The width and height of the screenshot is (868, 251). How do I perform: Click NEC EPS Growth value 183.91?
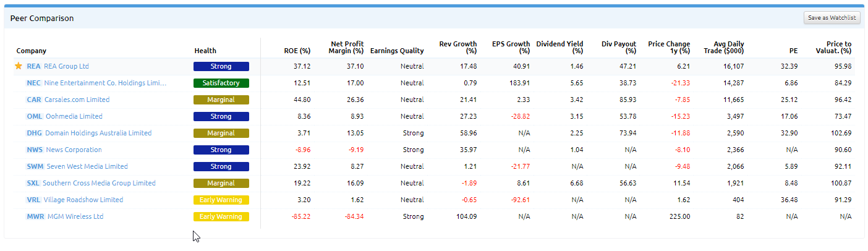(519, 83)
